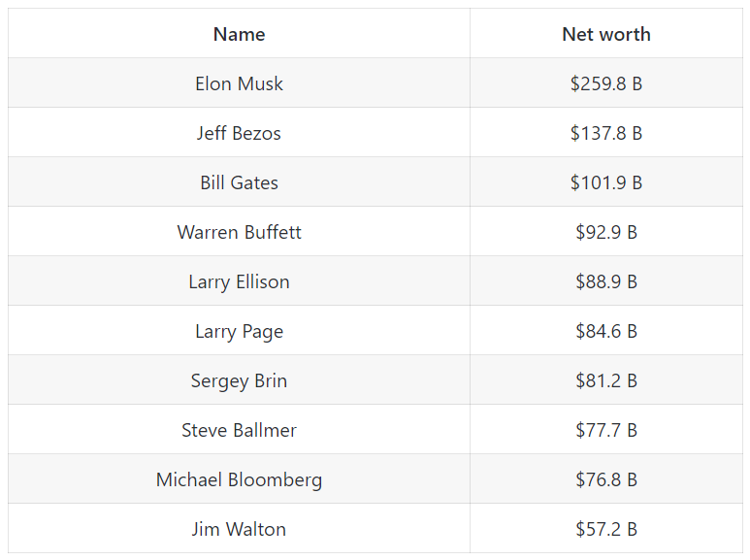Screen dimensions: 750x560
Task: Click the $84.6 B net worth value
Action: (x=606, y=331)
